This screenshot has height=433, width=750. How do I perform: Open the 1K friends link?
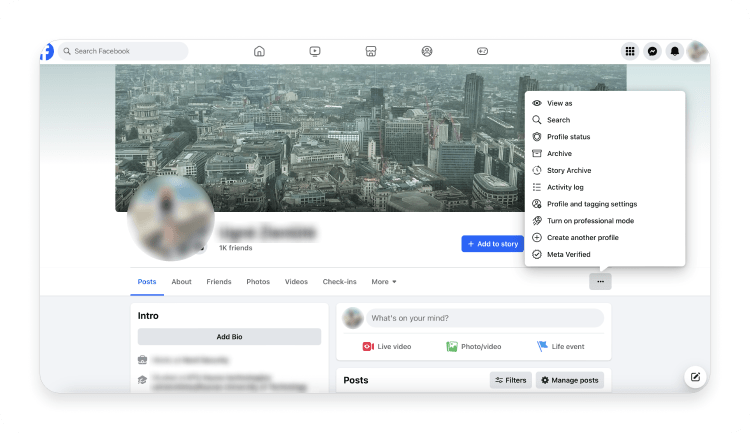235,248
